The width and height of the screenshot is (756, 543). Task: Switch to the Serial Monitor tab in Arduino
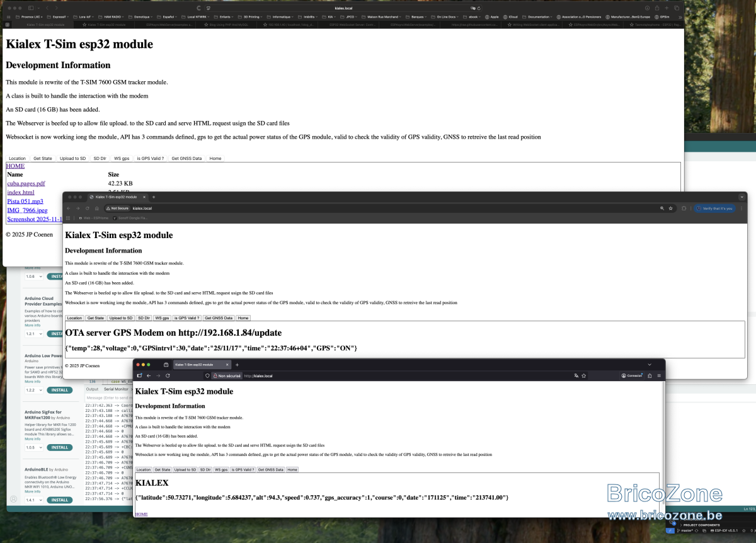pyautogui.click(x=116, y=389)
